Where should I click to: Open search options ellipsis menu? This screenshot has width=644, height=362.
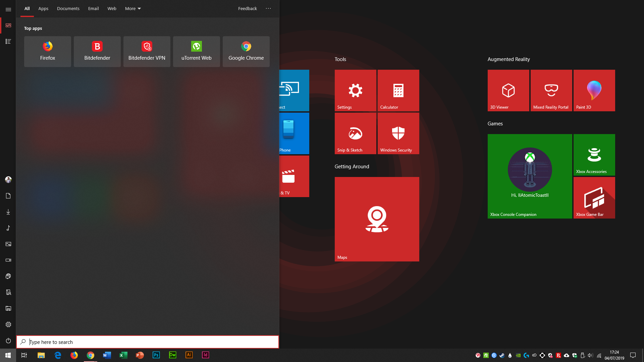click(x=268, y=8)
